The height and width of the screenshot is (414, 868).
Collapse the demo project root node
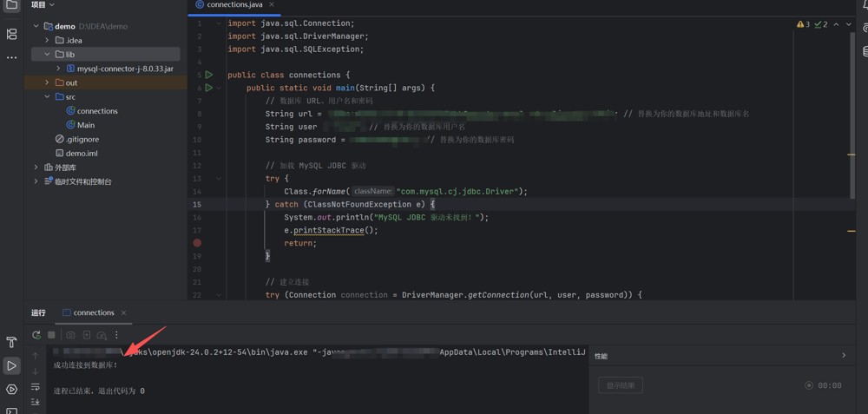coord(36,26)
